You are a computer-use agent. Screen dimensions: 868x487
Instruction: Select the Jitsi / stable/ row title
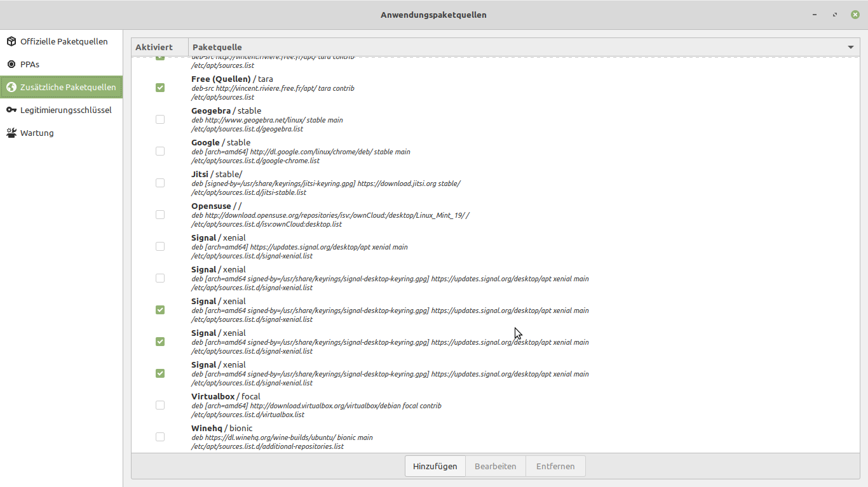217,174
